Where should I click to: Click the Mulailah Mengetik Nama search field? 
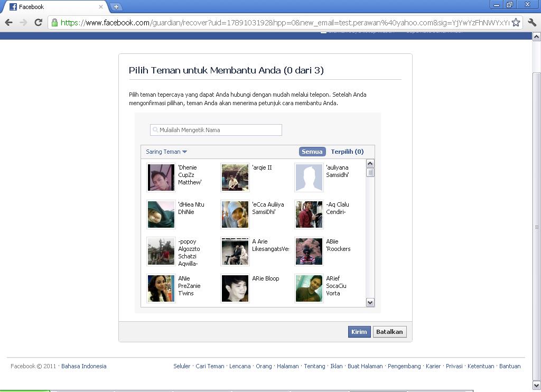pyautogui.click(x=216, y=130)
